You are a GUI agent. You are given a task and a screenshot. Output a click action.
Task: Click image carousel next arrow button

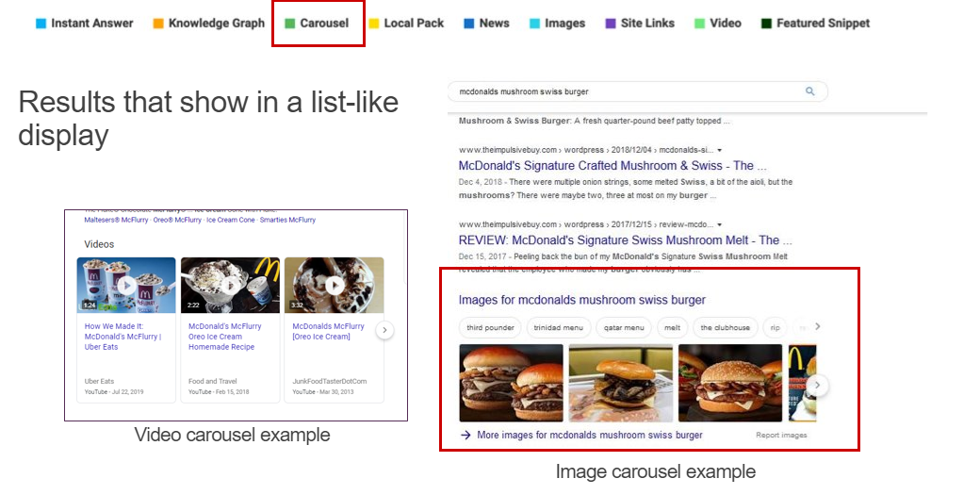(817, 385)
